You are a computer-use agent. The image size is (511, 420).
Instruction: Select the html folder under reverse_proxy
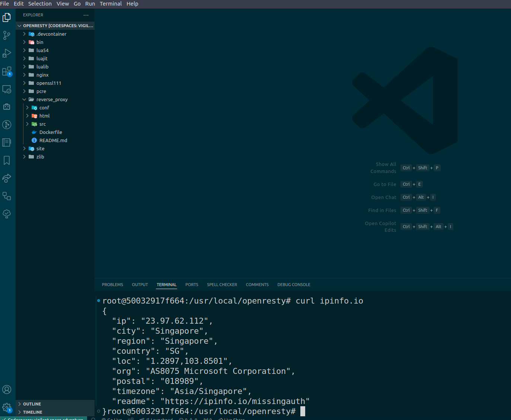point(55,116)
